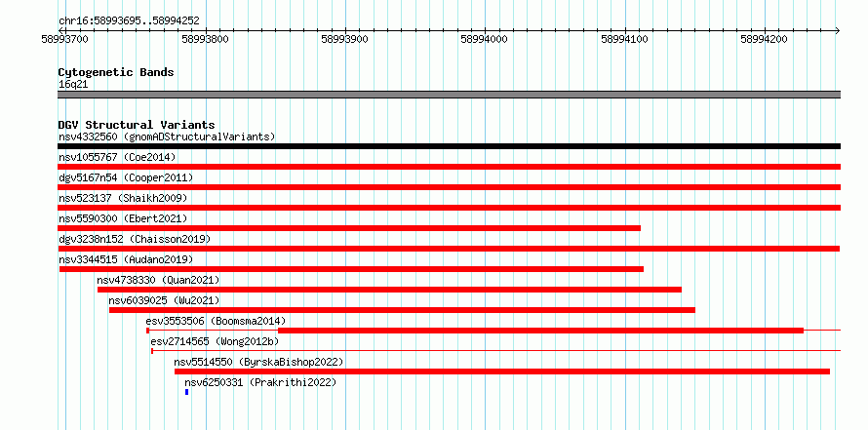The image size is (868, 430).
Task: Click the Cytogenetic Bands track title
Action: [116, 72]
